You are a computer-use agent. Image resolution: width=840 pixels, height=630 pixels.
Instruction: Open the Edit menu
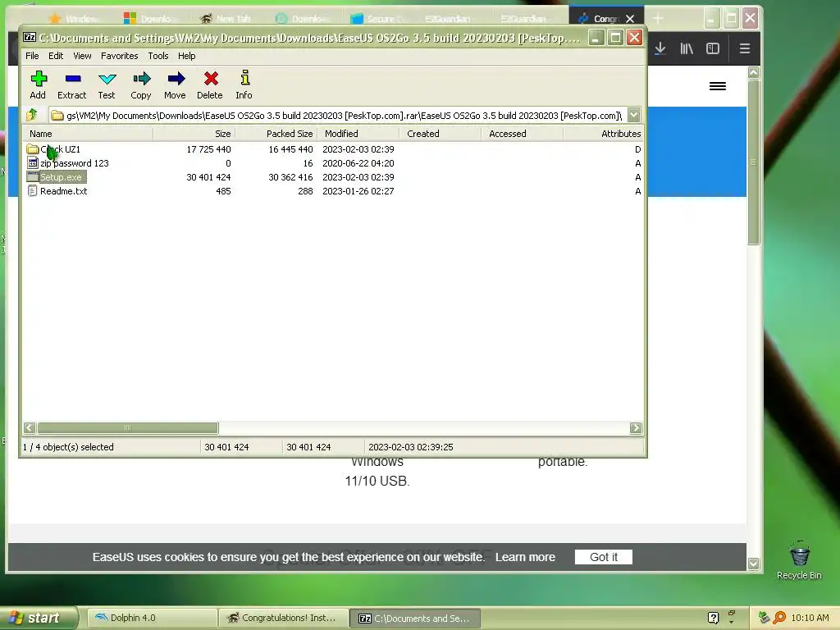coord(56,56)
